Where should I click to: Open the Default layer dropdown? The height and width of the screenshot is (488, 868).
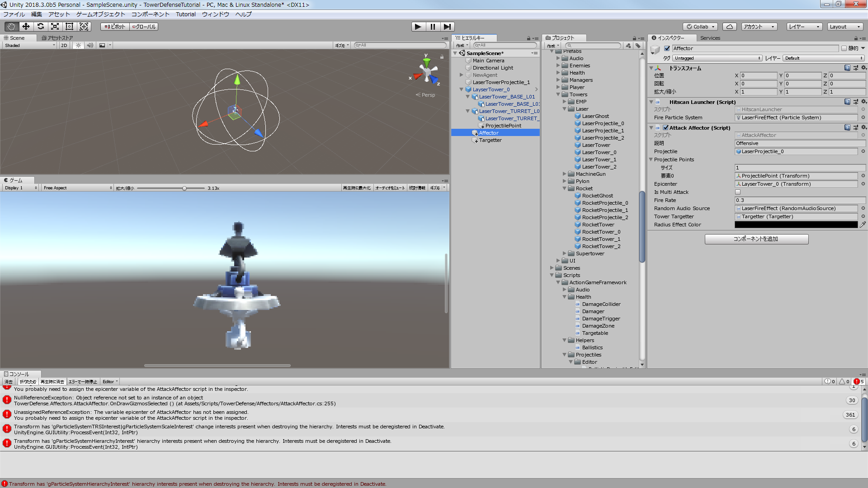click(824, 58)
